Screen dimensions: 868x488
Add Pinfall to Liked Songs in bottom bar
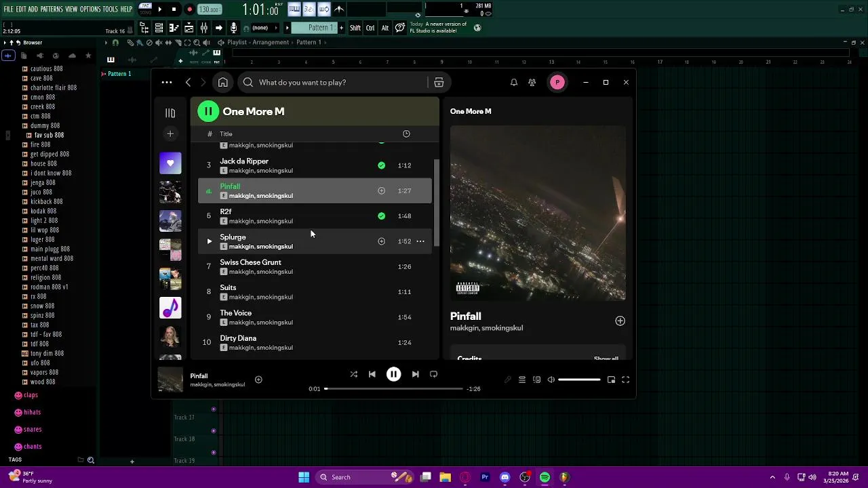[x=258, y=380]
